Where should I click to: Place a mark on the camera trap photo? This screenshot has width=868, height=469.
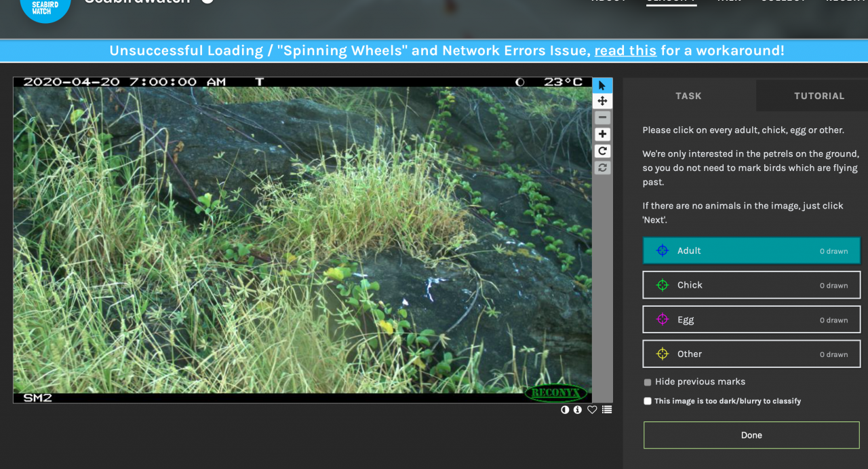click(302, 240)
